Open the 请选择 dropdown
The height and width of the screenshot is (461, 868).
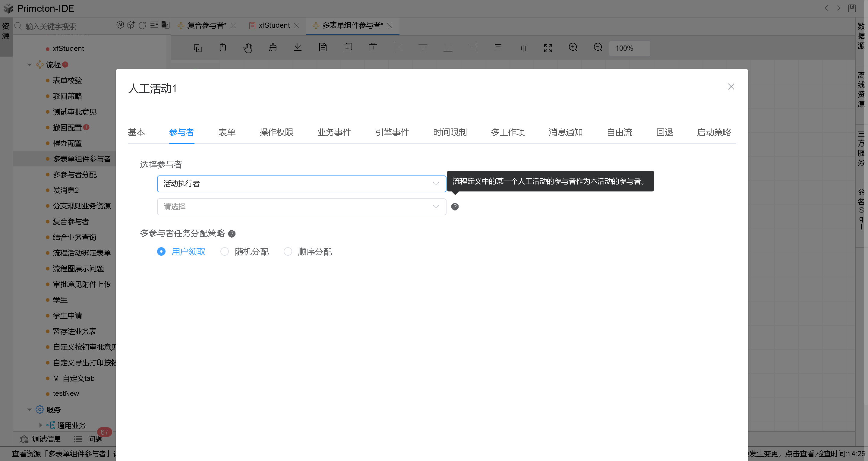pyautogui.click(x=301, y=207)
